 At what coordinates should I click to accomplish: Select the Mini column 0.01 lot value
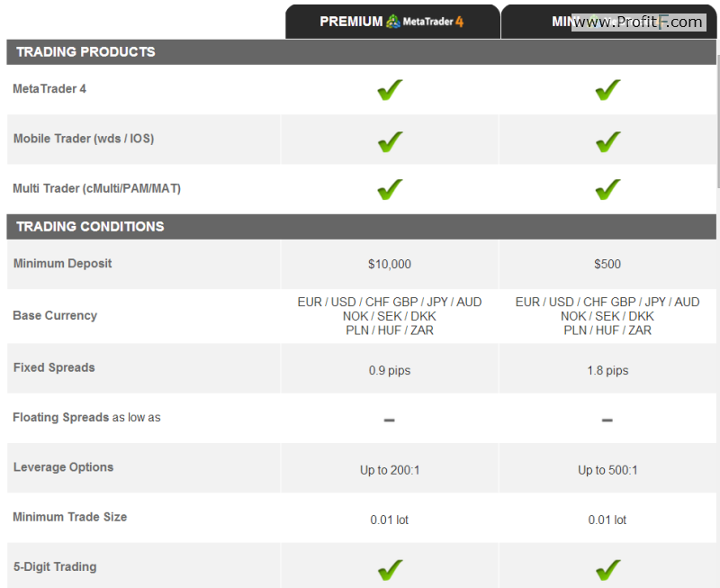point(607,520)
